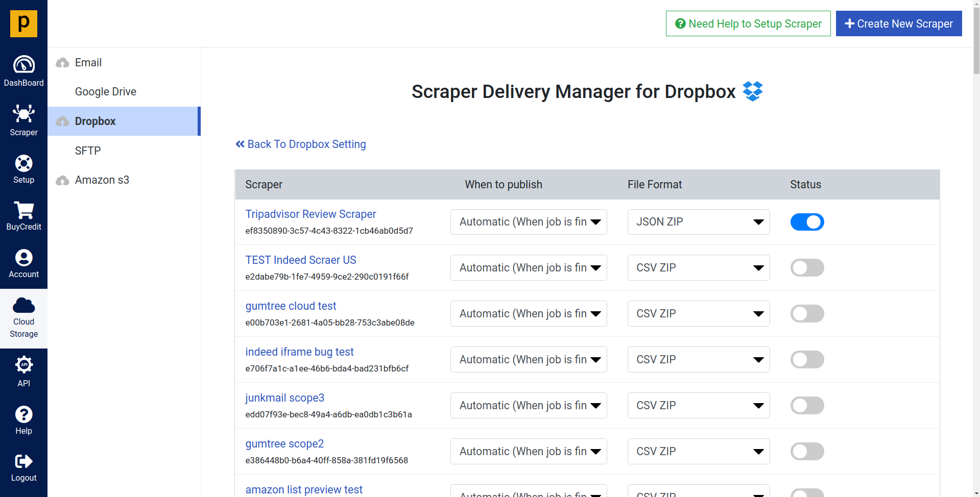Click the question icon on Need Help button
This screenshot has width=980, height=497.
tap(680, 23)
